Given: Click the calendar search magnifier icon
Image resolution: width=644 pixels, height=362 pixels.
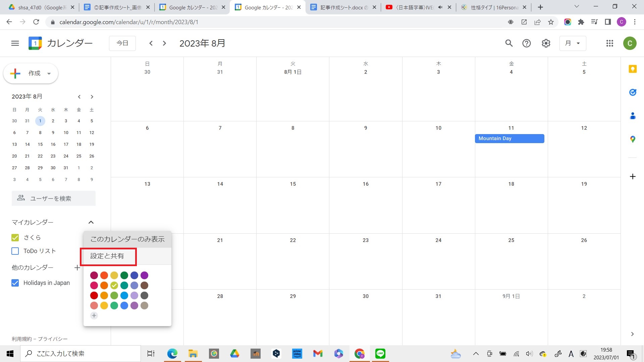Looking at the screenshot, I should (509, 43).
